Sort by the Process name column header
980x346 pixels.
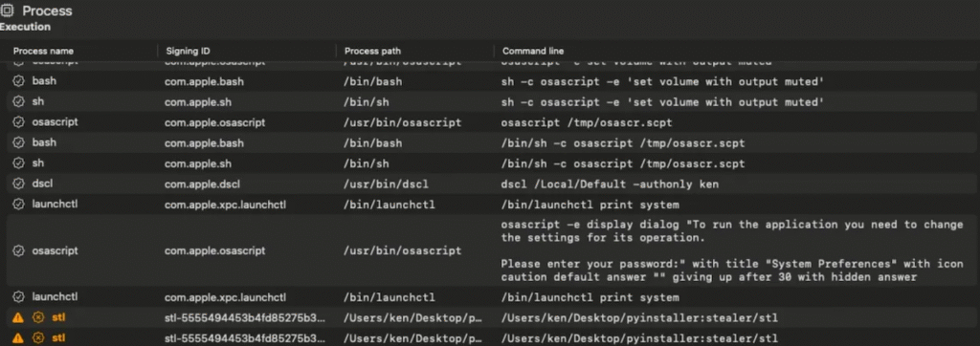pos(43,52)
